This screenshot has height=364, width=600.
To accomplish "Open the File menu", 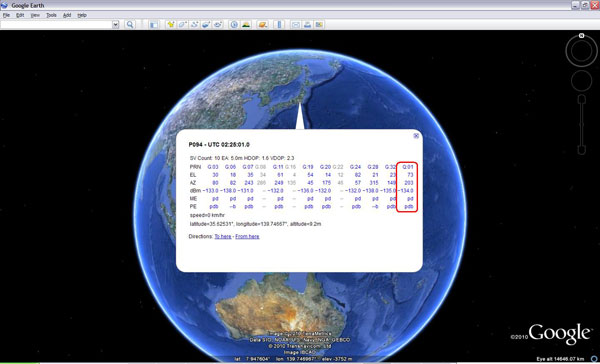I will tap(6, 15).
